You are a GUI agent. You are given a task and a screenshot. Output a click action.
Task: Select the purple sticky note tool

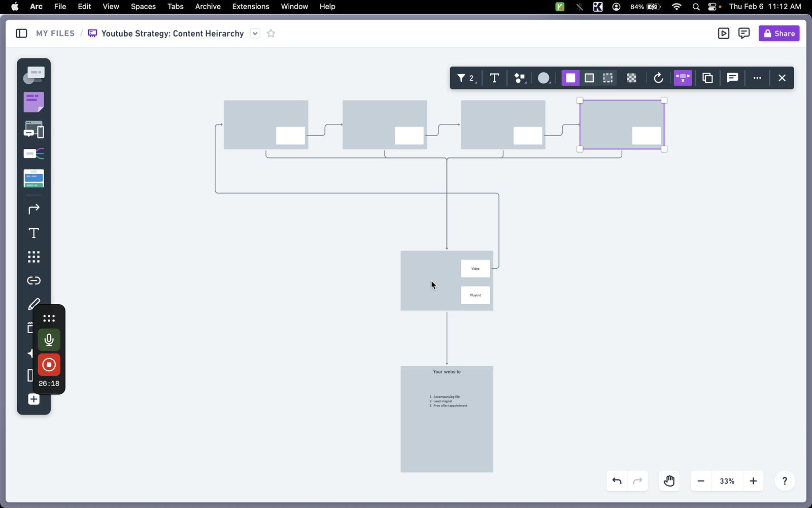pyautogui.click(x=33, y=102)
